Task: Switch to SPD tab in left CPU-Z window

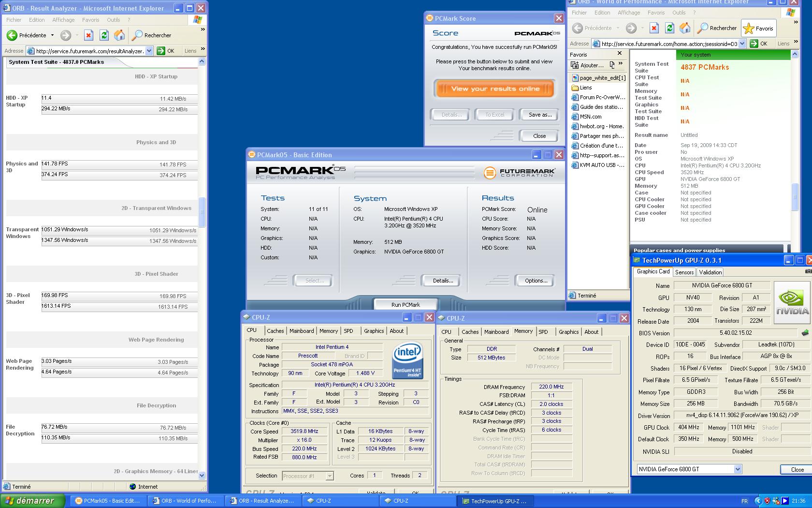Action: (x=348, y=331)
